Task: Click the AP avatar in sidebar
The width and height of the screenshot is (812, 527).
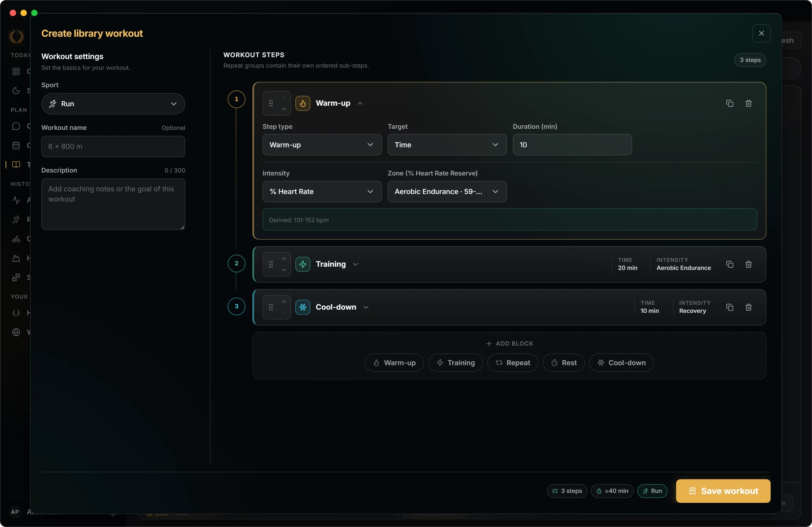Action: 15,512
